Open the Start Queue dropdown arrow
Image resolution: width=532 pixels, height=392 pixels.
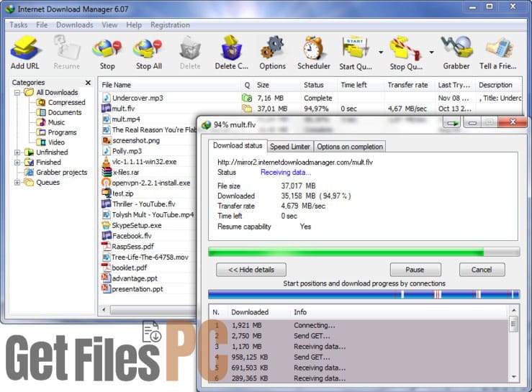(381, 52)
